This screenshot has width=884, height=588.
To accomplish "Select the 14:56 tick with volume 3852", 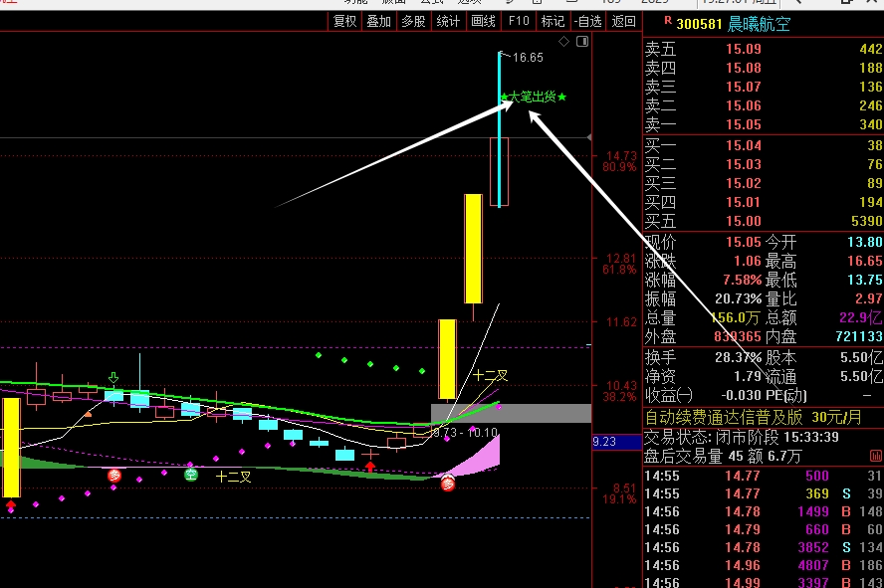I will tap(764, 547).
